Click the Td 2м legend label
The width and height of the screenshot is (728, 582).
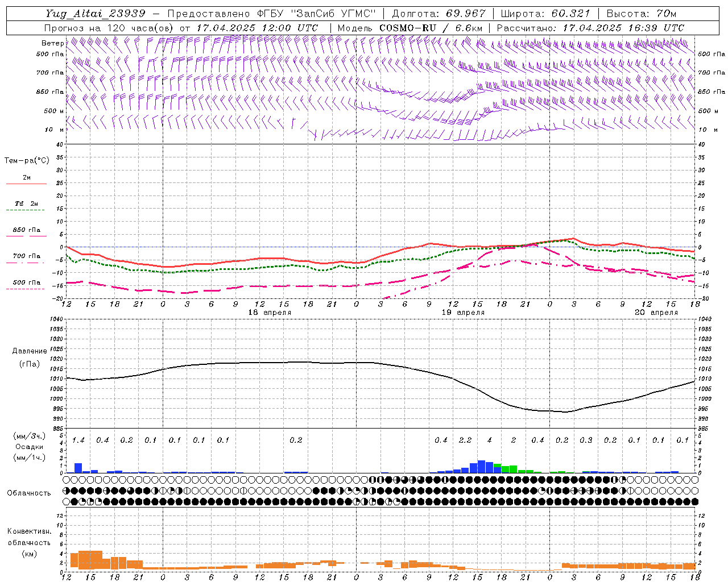[x=26, y=203]
